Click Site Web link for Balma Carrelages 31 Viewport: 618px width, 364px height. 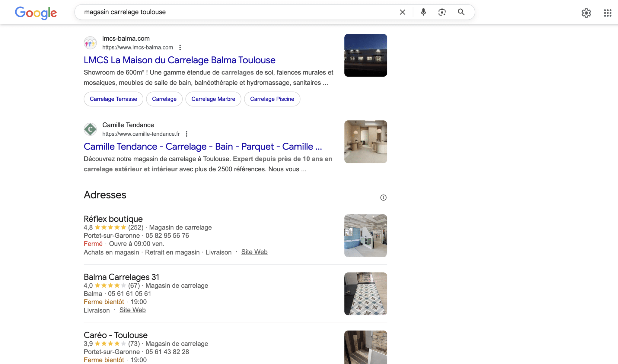point(132,310)
